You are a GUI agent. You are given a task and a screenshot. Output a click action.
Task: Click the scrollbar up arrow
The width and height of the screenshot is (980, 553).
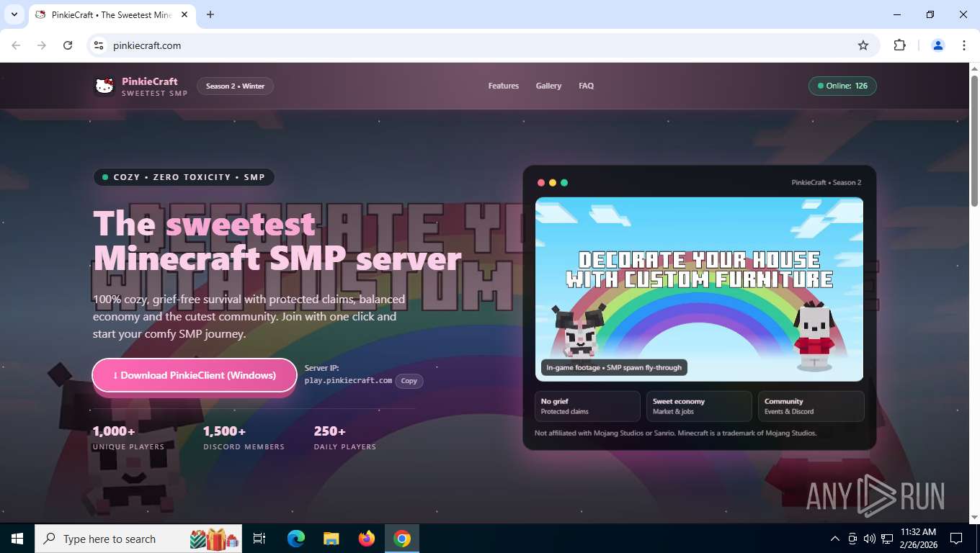pyautogui.click(x=974, y=68)
